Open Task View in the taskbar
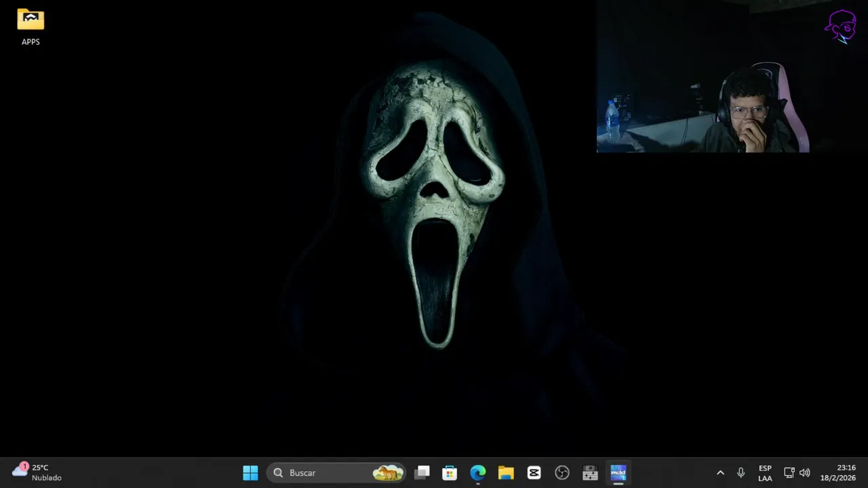The height and width of the screenshot is (488, 868). (422, 472)
